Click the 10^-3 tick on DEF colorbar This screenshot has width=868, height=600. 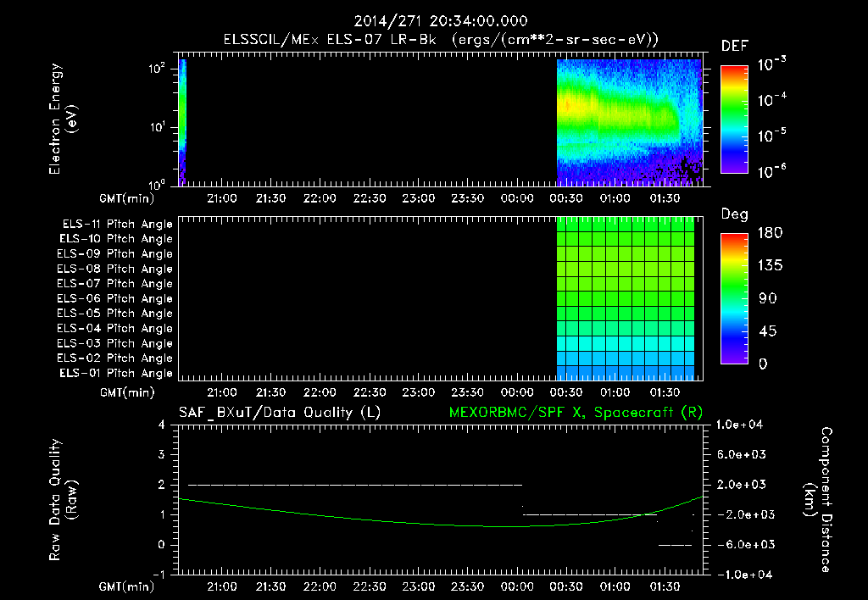pos(771,64)
